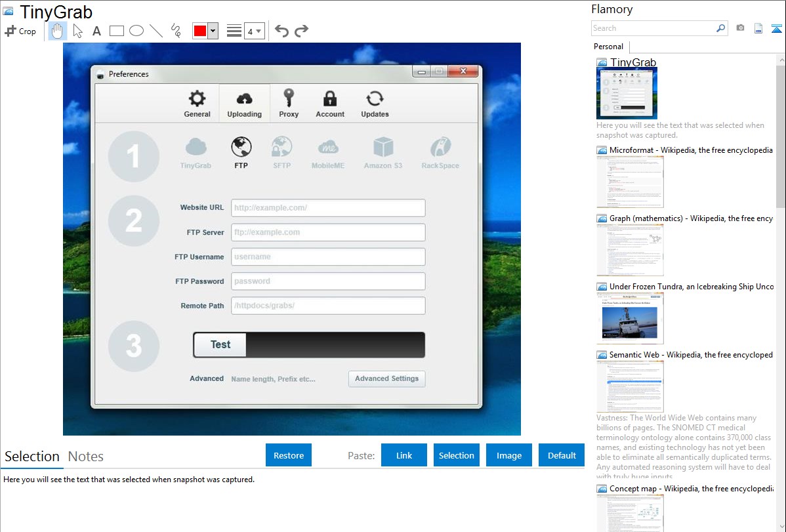Select the Amazon S3 upload icon
This screenshot has width=786, height=532.
(x=383, y=153)
